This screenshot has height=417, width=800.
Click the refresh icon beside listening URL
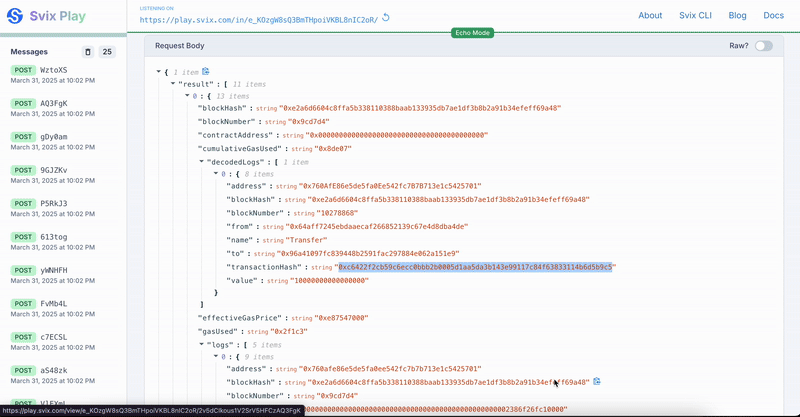click(x=386, y=18)
